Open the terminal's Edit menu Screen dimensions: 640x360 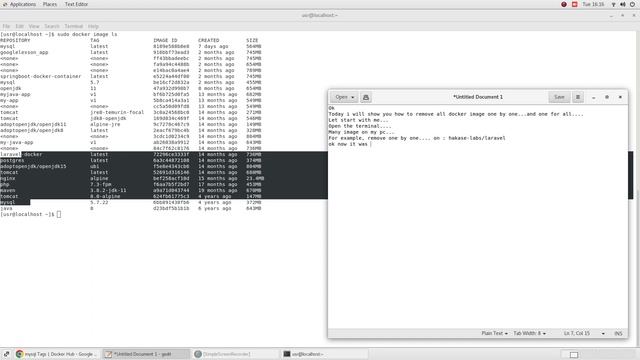coord(19,26)
